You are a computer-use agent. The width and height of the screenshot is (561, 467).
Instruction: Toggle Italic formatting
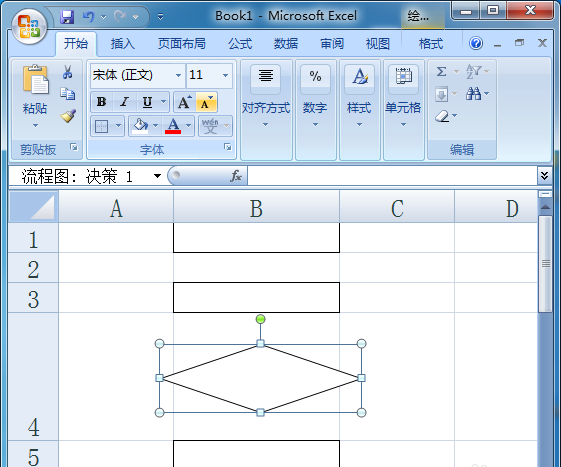[x=124, y=102]
